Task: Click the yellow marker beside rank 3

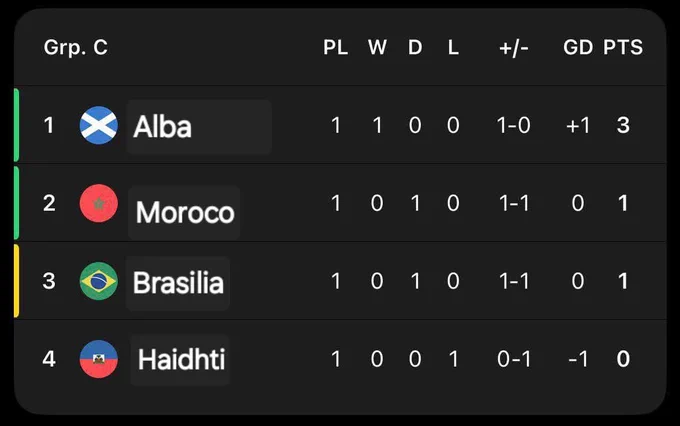Action: pyautogui.click(x=16, y=281)
